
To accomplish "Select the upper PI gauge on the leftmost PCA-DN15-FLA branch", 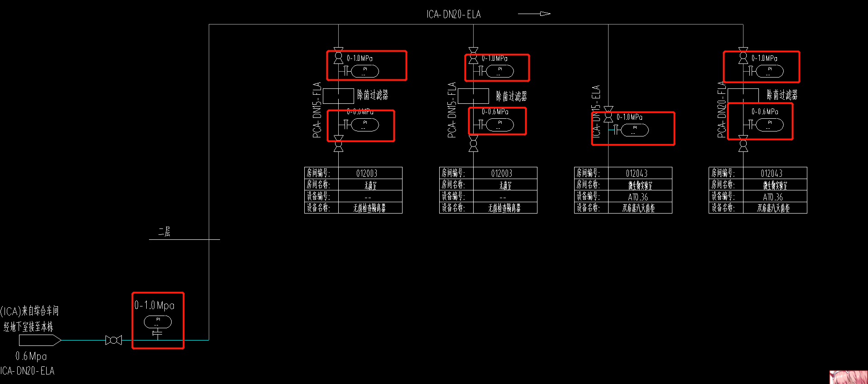I will point(365,71).
